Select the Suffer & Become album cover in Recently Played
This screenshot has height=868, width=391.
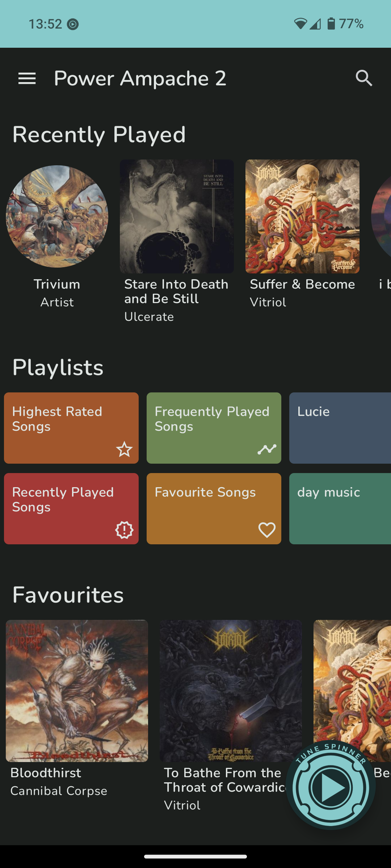coord(302,216)
